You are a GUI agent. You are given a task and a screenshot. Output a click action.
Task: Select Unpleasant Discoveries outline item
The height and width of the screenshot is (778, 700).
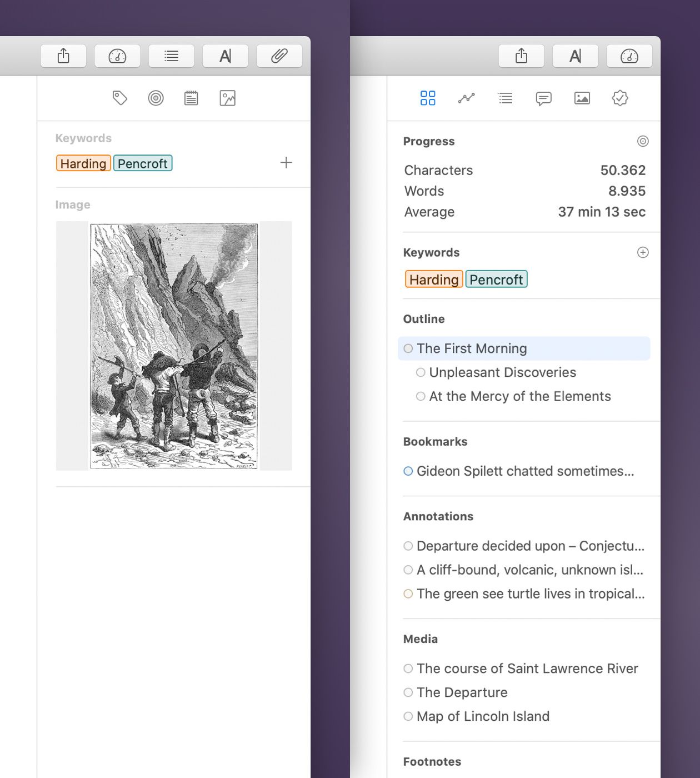pos(502,372)
